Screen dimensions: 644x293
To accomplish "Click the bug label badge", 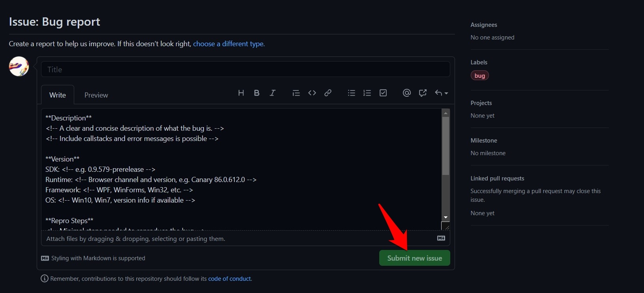I will [x=479, y=75].
